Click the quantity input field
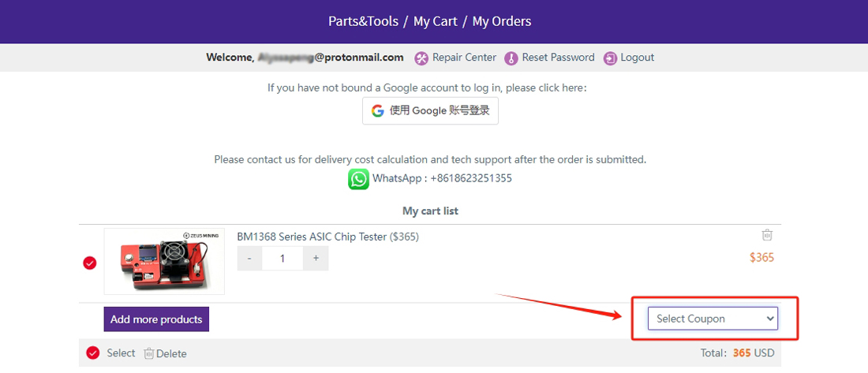Screen dimensions: 868x373 (282, 258)
